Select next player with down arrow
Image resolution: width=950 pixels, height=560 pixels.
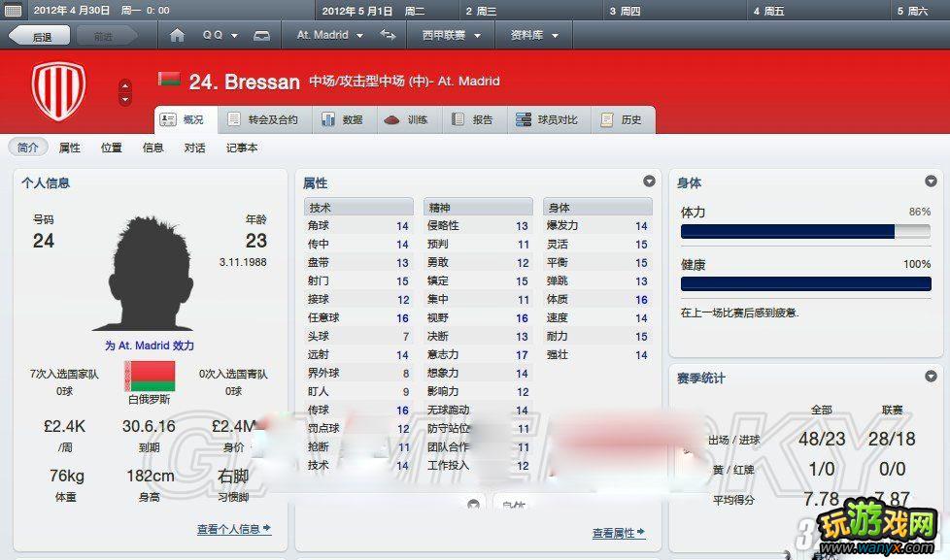tap(125, 99)
